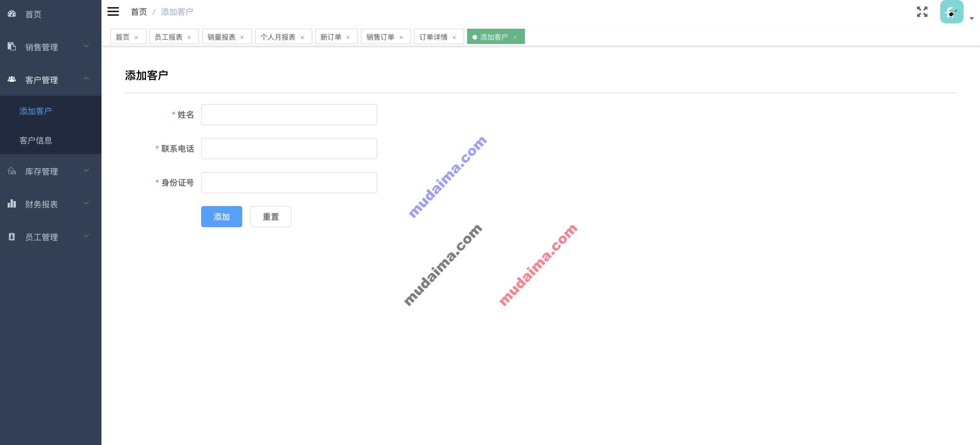Open the 员工管理 sidebar menu
Screen dimensions: 980x445
click(51, 237)
